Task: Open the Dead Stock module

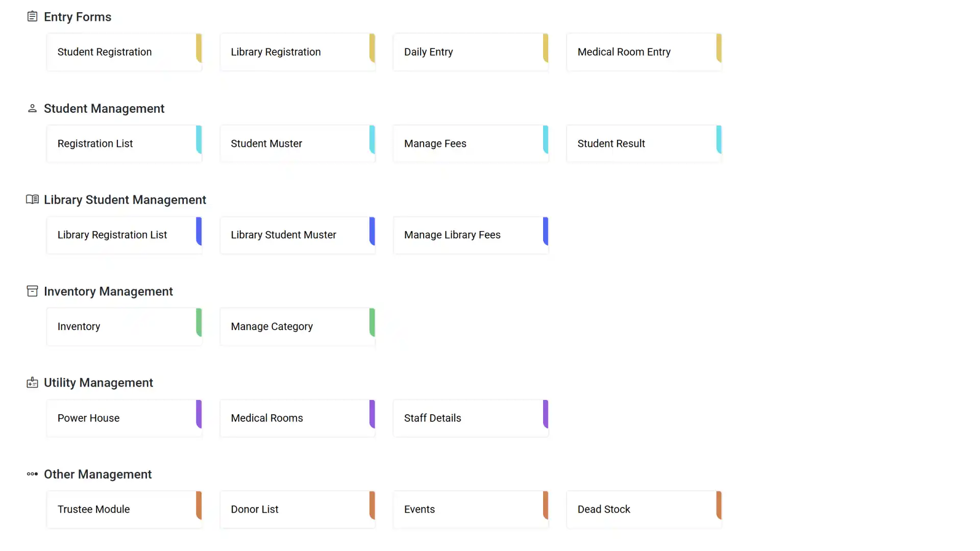Action: (x=644, y=510)
